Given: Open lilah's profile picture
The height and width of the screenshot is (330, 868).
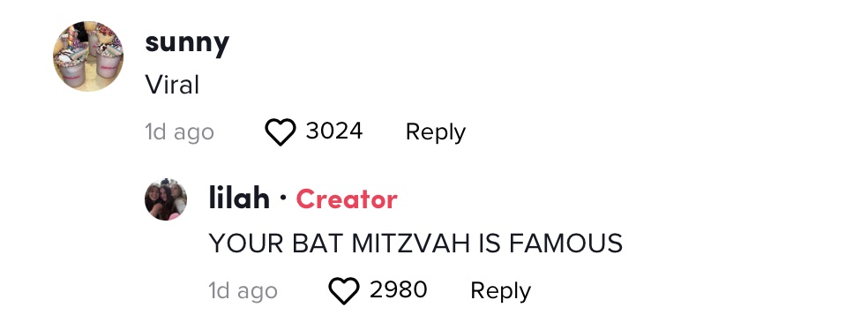Looking at the screenshot, I should [166, 199].
